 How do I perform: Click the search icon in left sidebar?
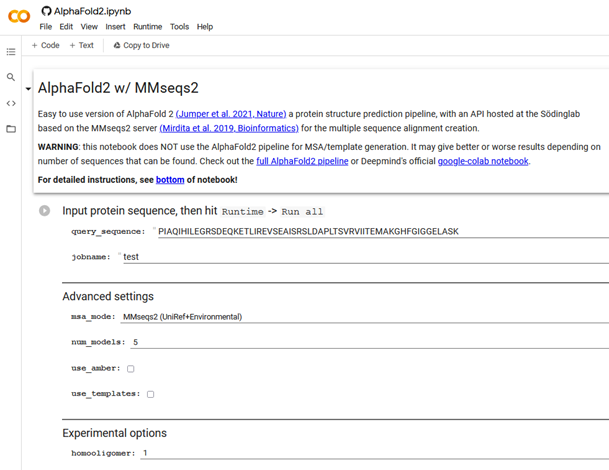click(11, 77)
